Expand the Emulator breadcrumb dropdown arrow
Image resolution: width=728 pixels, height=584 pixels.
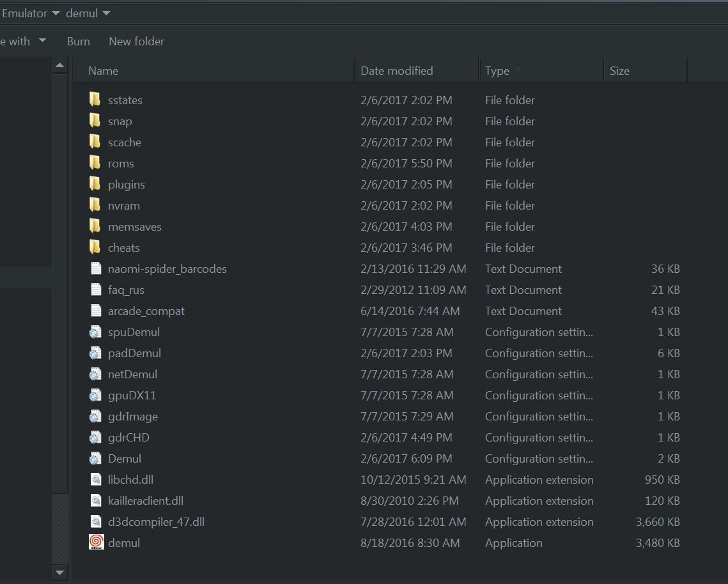click(56, 13)
